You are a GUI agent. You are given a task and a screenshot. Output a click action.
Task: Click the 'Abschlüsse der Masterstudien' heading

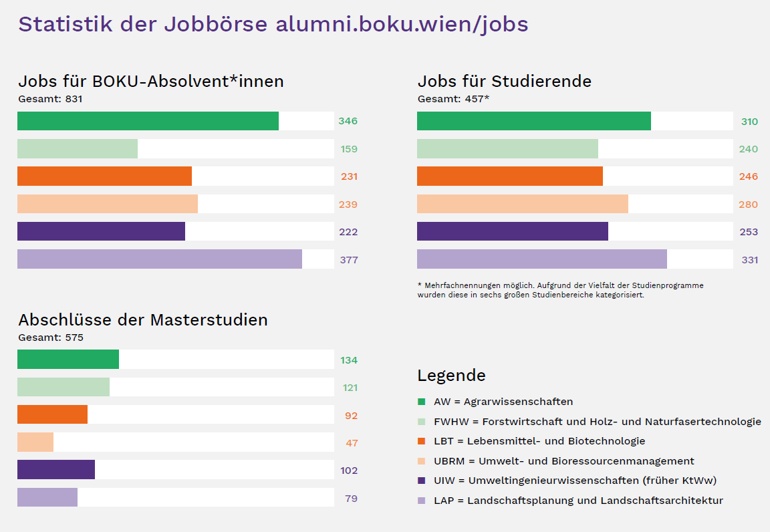pyautogui.click(x=143, y=319)
